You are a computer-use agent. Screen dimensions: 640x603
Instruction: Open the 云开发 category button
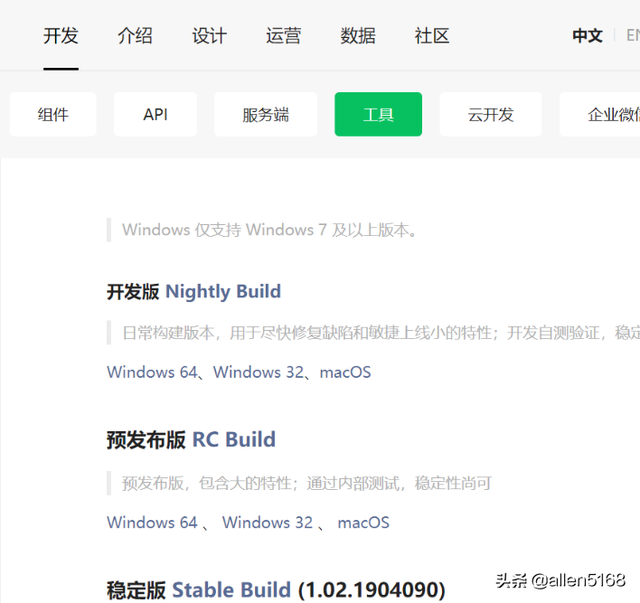(491, 114)
